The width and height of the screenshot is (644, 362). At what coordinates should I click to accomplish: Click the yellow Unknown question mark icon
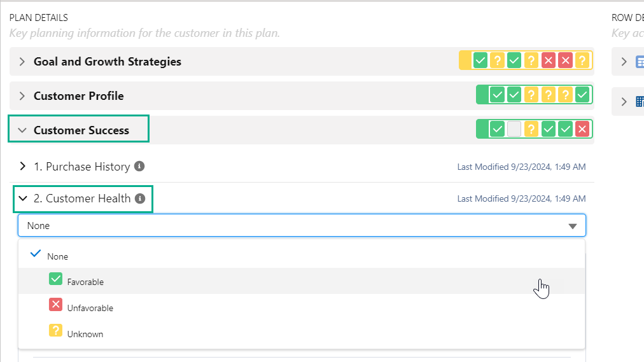[55, 331]
